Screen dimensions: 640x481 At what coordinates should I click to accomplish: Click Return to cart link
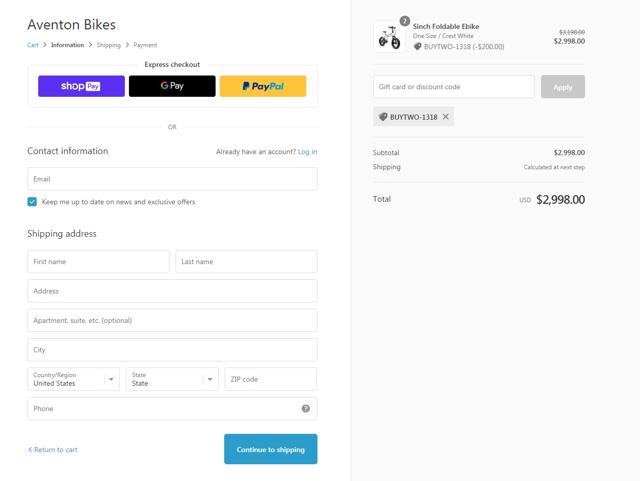(x=53, y=450)
